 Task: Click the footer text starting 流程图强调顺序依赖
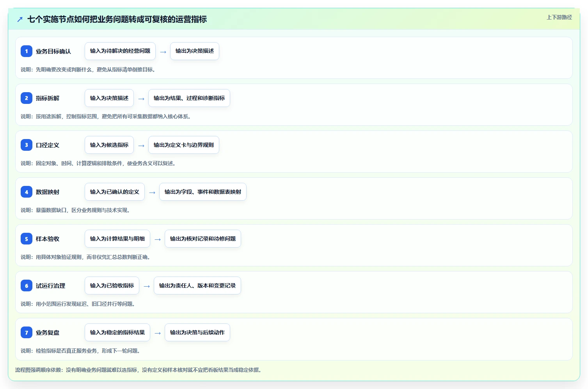click(139, 370)
